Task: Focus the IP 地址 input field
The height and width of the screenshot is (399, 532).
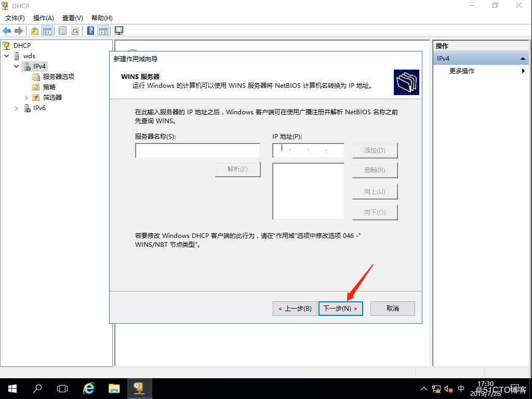Action: 308,150
